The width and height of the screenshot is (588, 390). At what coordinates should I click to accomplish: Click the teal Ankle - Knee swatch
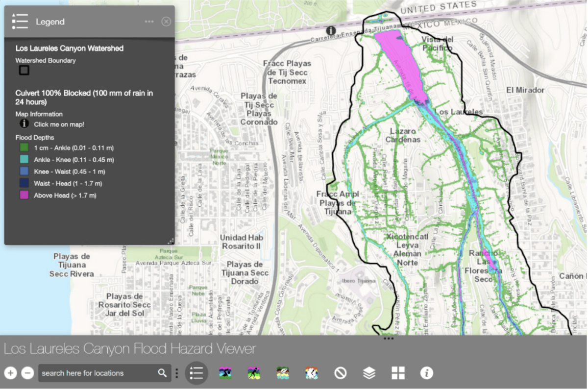pos(24,159)
